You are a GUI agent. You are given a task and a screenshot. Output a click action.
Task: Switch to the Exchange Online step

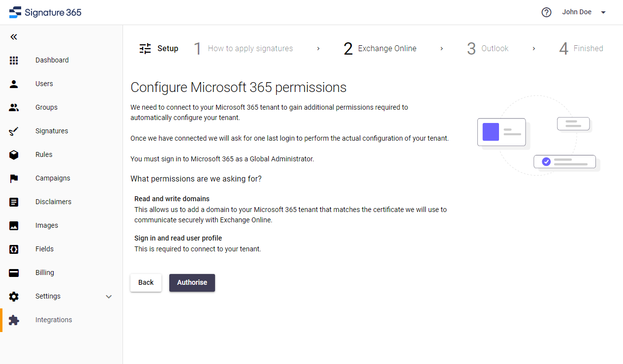380,48
